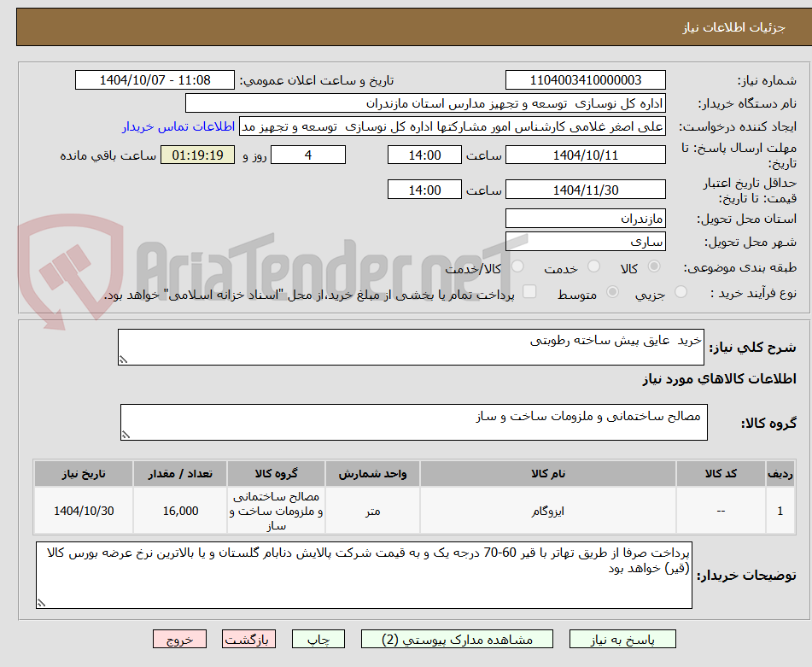
Task: Click the ردیف column header
Action: pos(780,474)
